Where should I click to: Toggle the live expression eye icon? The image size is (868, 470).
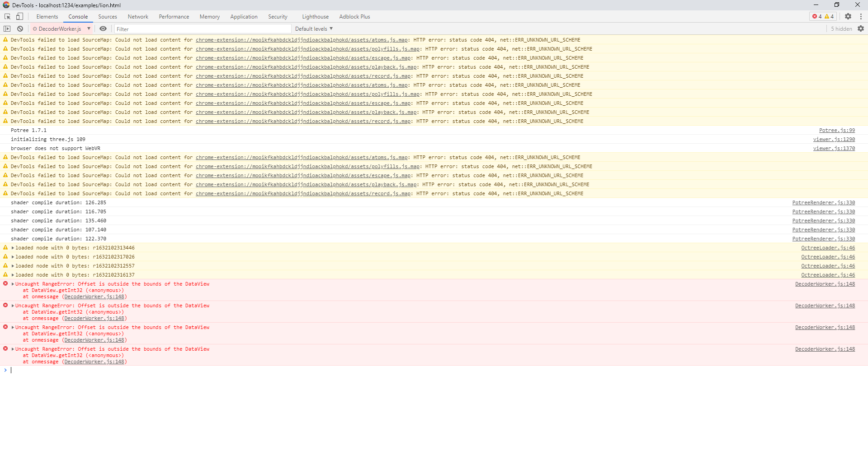[x=103, y=28]
